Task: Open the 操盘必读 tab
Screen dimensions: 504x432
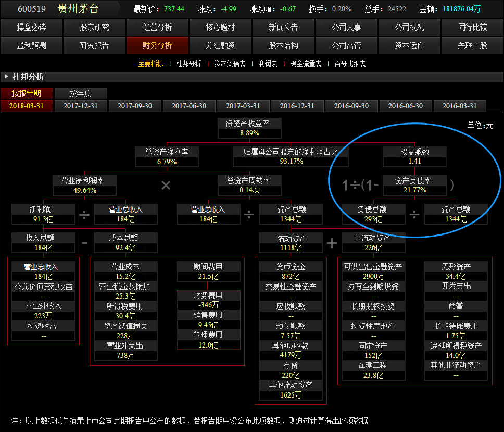Action: point(31,27)
